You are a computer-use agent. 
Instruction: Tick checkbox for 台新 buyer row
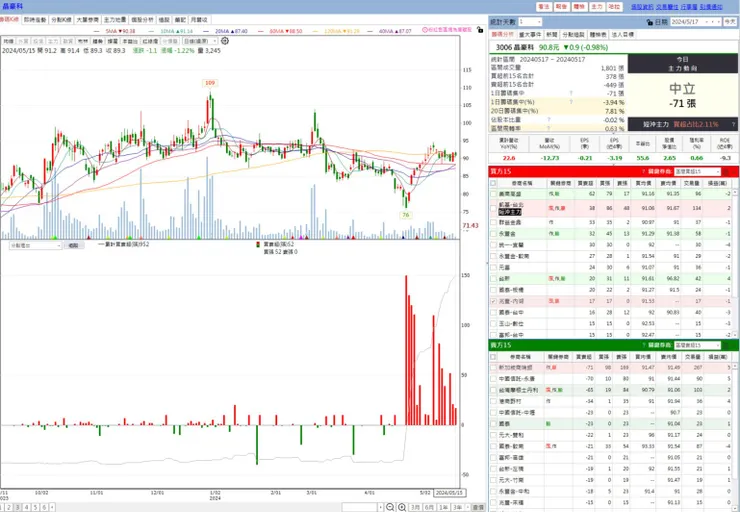(x=493, y=279)
